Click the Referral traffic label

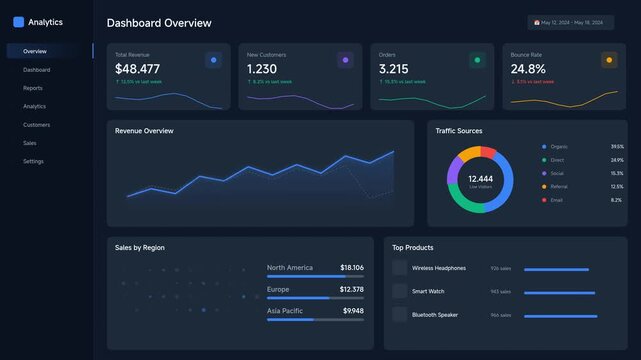(559, 187)
